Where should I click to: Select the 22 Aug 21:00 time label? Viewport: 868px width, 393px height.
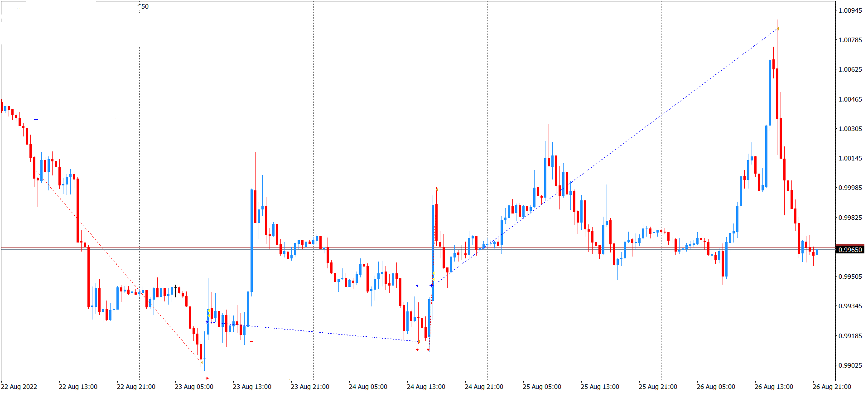(x=136, y=387)
